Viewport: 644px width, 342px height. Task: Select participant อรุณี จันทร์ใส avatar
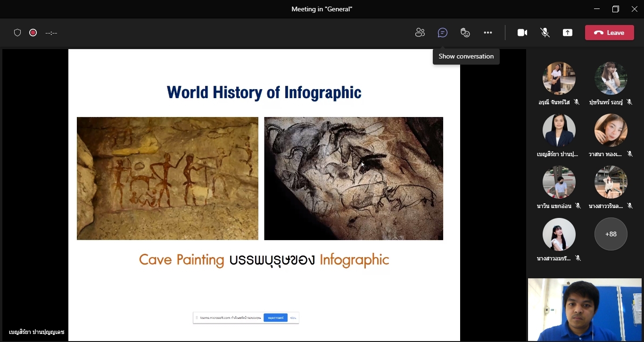tap(559, 78)
